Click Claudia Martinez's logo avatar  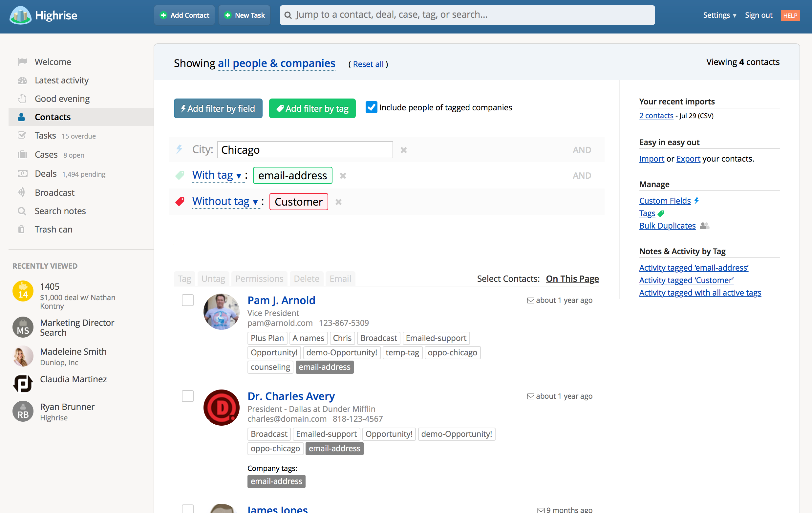[23, 384]
